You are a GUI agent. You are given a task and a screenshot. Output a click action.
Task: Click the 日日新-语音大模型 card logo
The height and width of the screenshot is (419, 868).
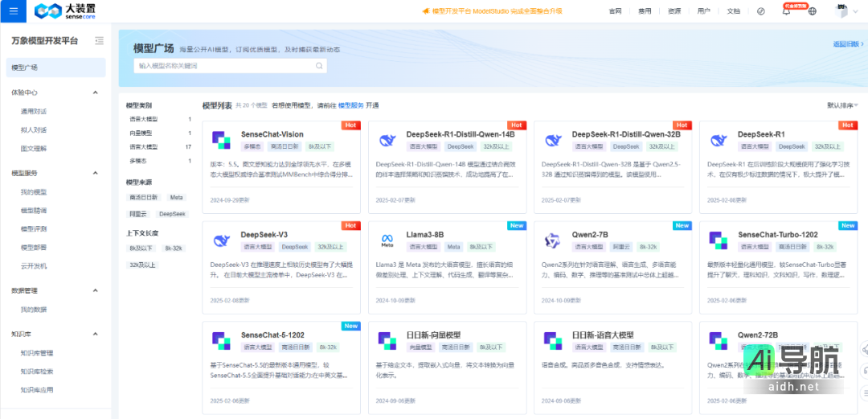pos(552,341)
